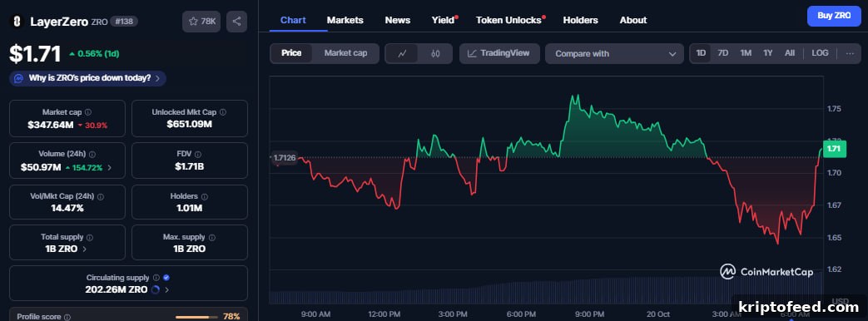This screenshot has width=868, height=321.
Task: Open the share icon button
Action: pos(237,22)
